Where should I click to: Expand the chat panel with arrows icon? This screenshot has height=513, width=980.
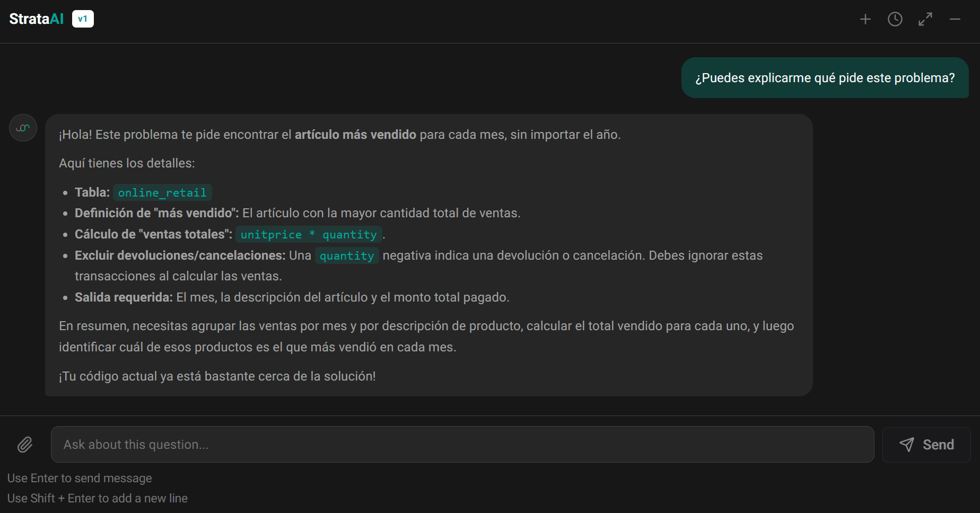coord(925,20)
